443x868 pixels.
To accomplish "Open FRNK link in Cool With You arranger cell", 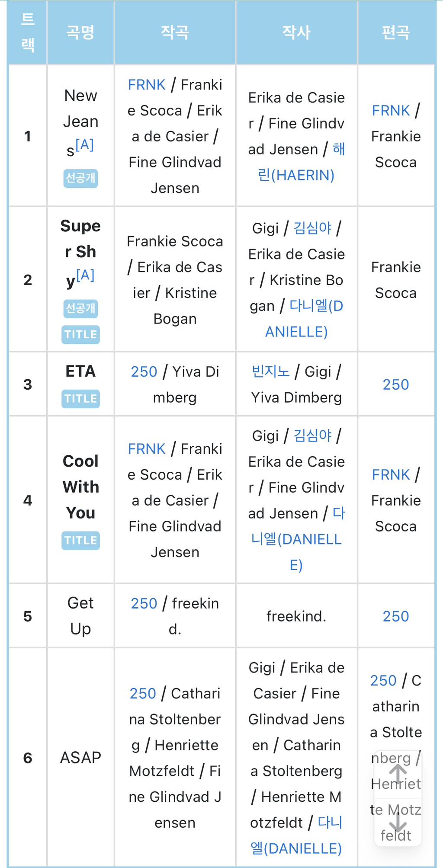I will click(x=391, y=475).
